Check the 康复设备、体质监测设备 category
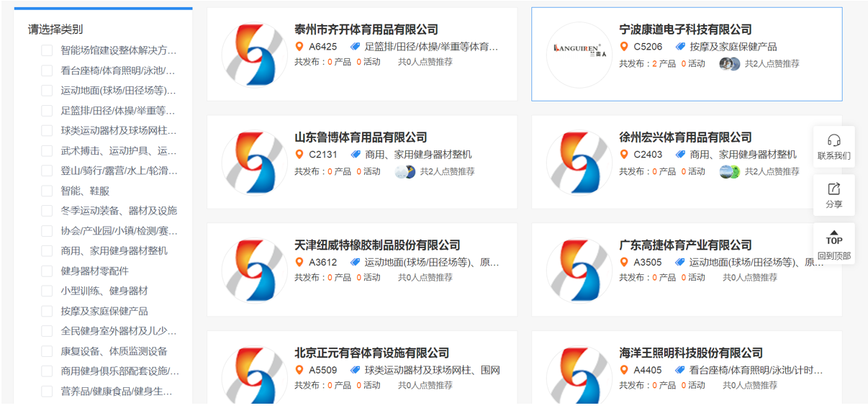 47,351
